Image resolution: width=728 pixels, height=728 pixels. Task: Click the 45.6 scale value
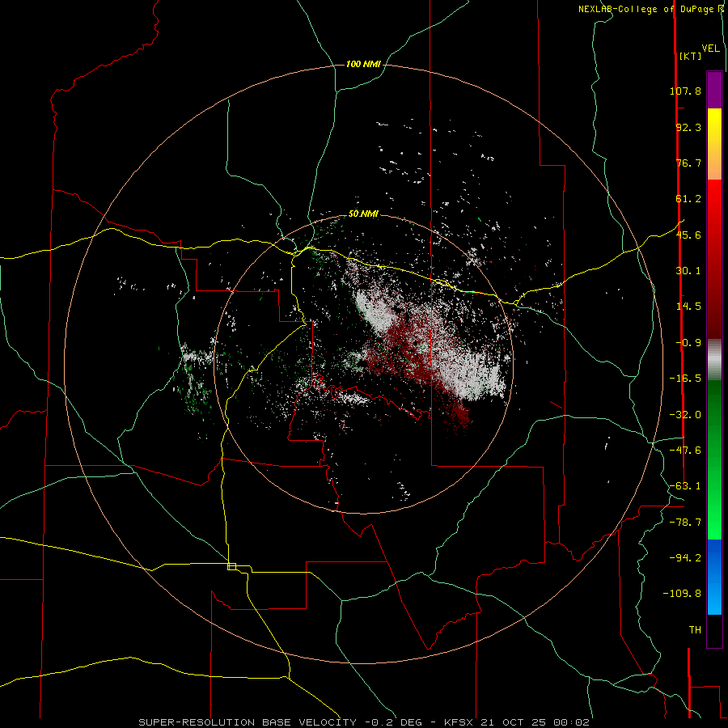(x=688, y=235)
